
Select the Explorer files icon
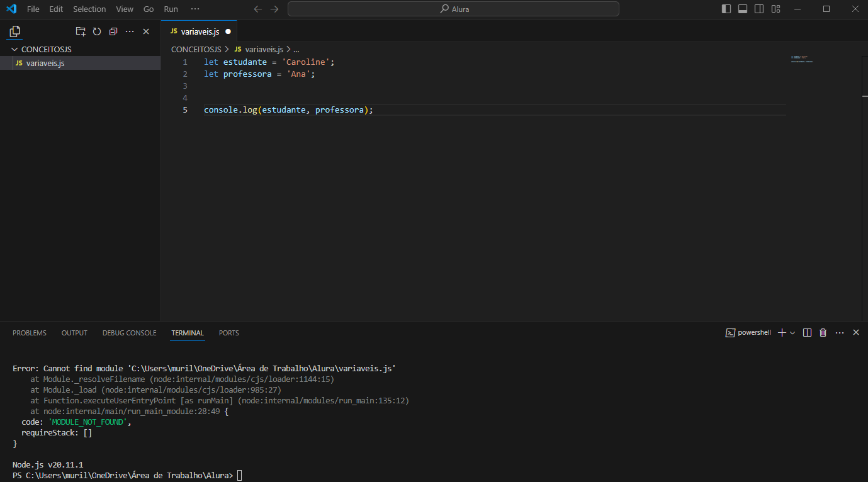point(15,31)
